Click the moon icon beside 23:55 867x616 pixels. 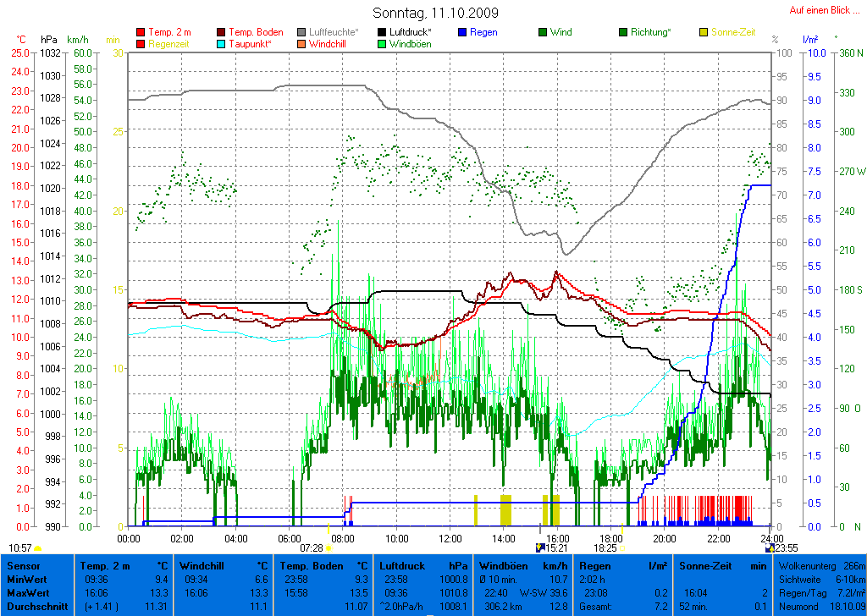pyautogui.click(x=769, y=548)
